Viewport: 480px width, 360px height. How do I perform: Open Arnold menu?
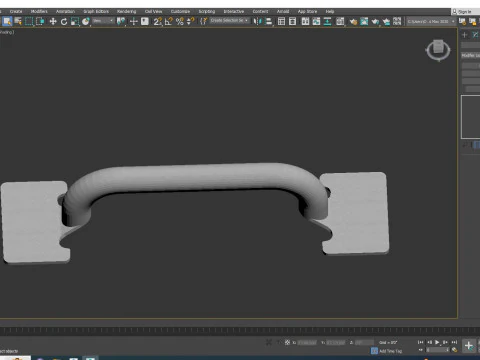pos(283,11)
